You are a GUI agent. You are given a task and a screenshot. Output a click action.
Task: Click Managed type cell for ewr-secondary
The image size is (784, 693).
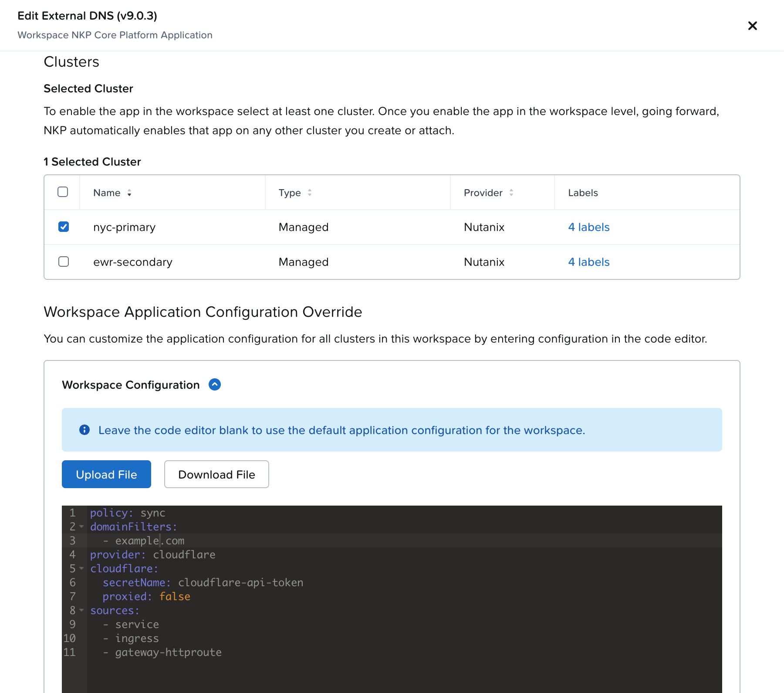[304, 262]
